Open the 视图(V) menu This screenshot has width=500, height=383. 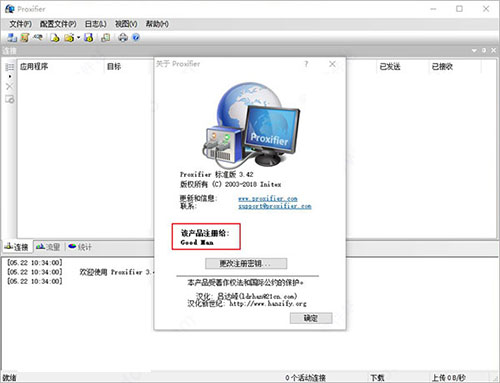coord(126,24)
